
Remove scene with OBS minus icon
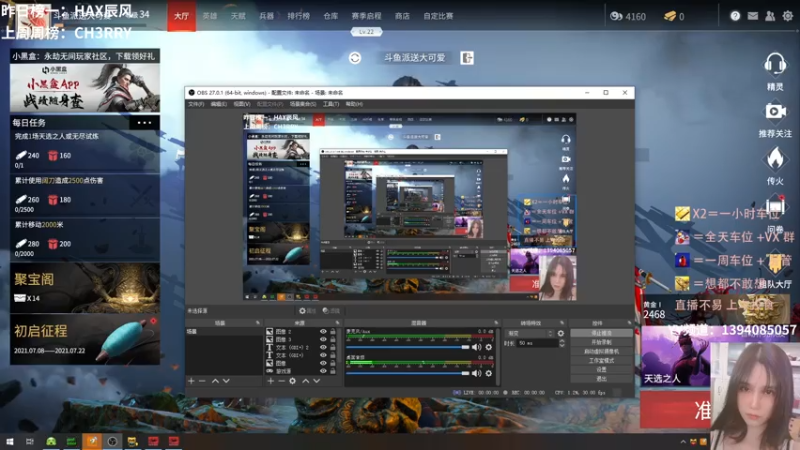[x=202, y=381]
